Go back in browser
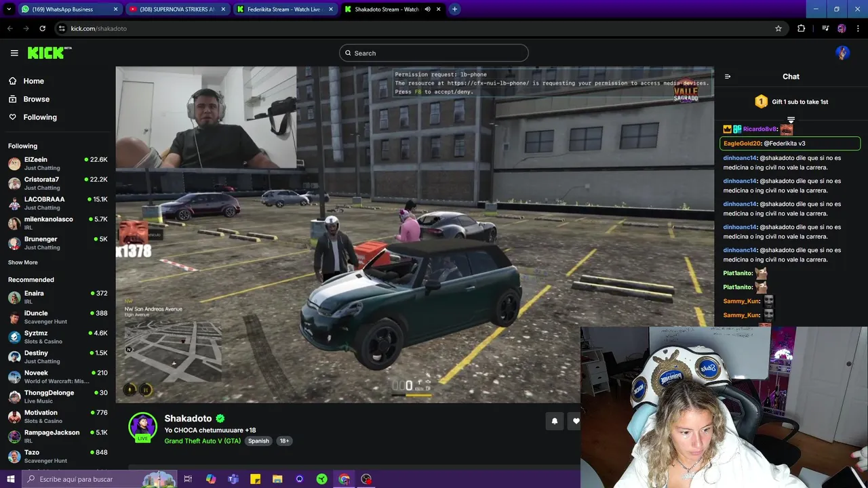The image size is (868, 488). [x=9, y=28]
